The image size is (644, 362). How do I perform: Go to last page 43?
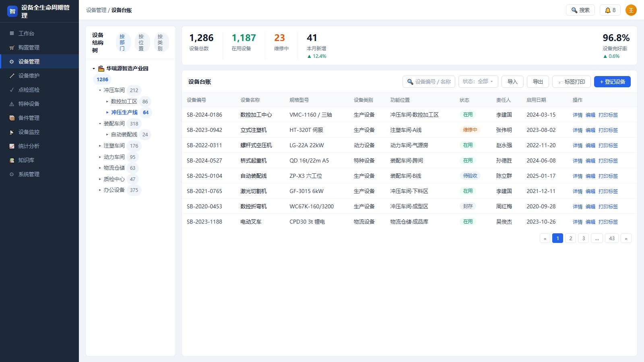tap(612, 238)
